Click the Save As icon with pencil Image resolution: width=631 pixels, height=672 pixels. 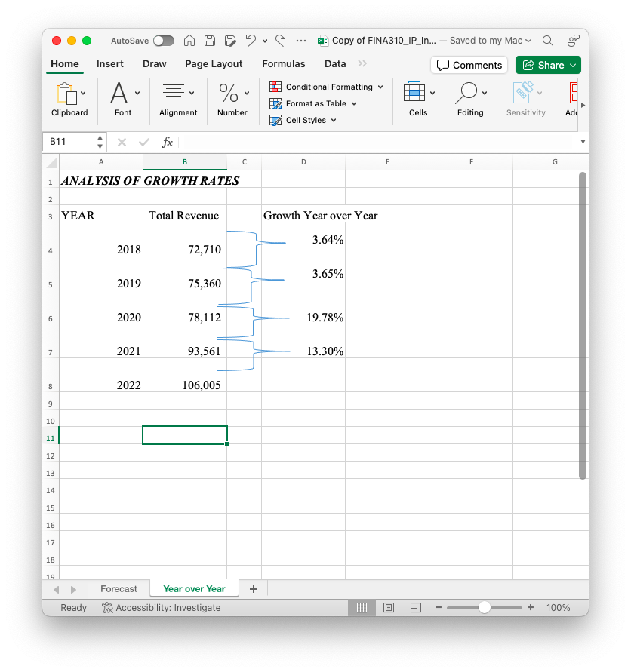[230, 41]
